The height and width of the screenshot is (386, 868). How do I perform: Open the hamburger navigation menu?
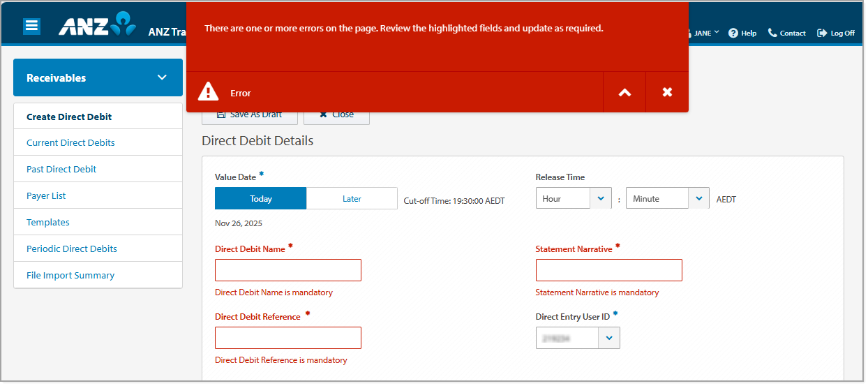[31, 26]
